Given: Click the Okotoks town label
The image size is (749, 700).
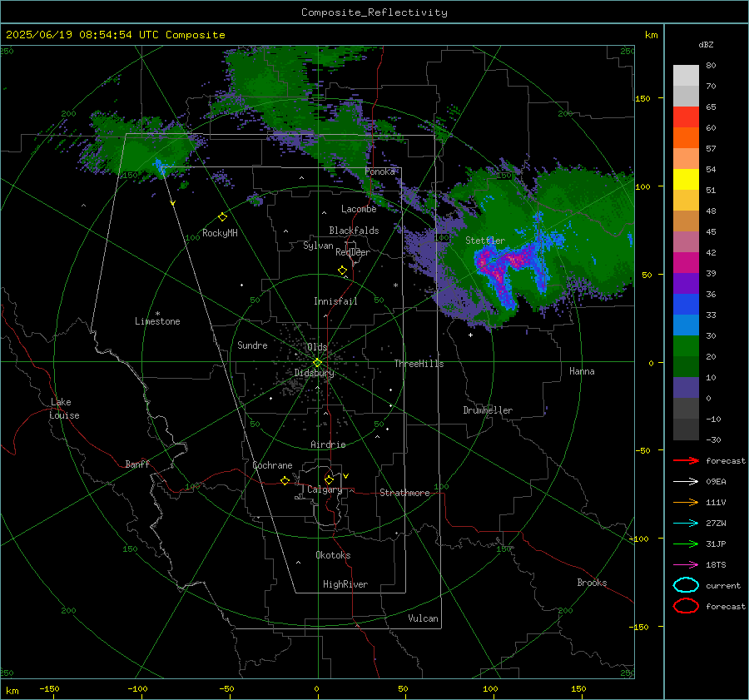Looking at the screenshot, I should (x=333, y=555).
